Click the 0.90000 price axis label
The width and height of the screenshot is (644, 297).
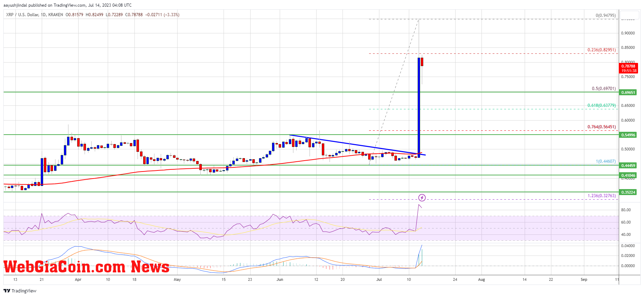click(628, 33)
